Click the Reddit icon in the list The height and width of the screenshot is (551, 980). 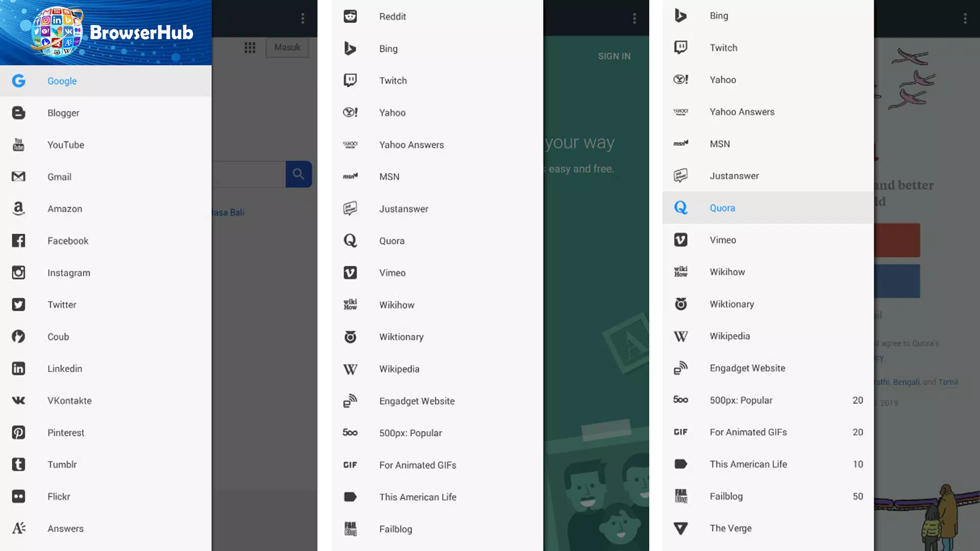point(349,16)
